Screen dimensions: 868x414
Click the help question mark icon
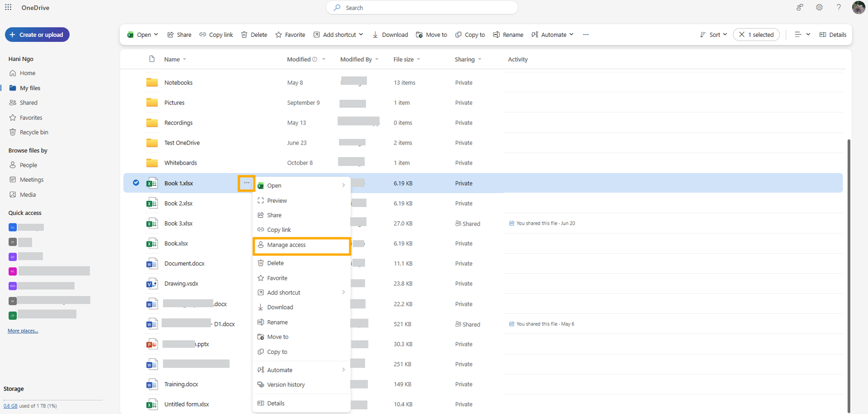(x=839, y=7)
